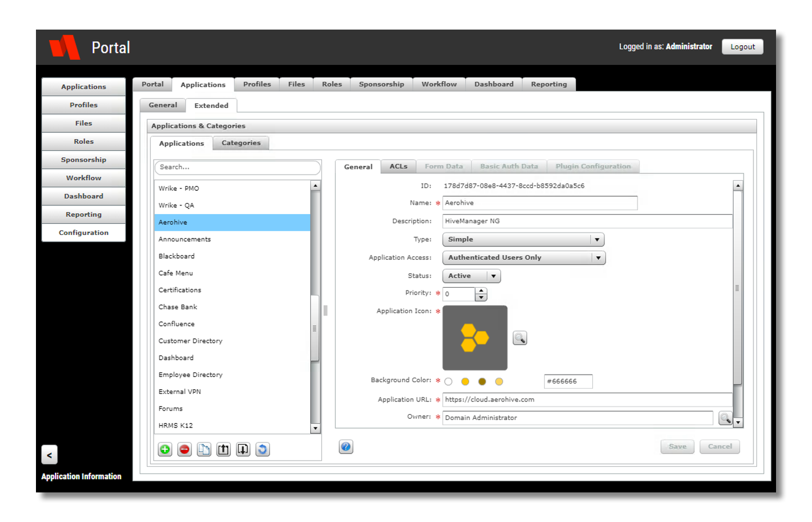Choose the dark gold background color option
The width and height of the screenshot is (812, 522).
click(x=482, y=381)
